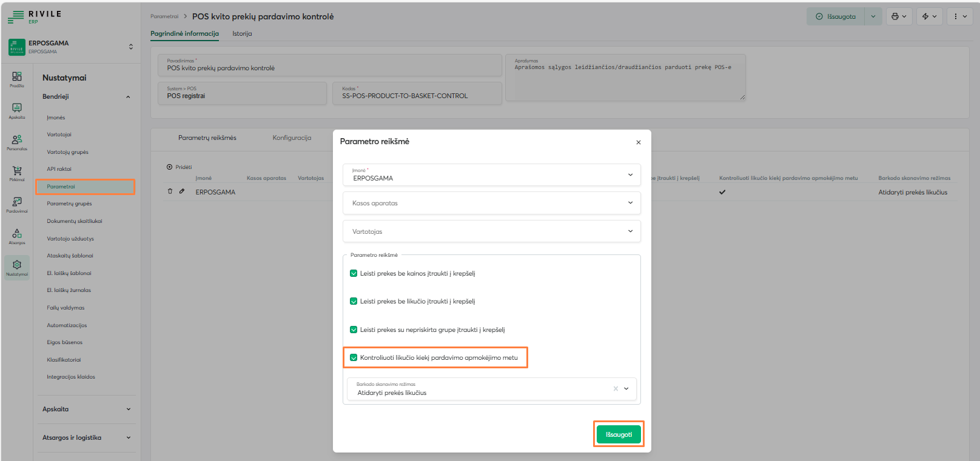This screenshot has height=461, width=980.
Task: Open Parametrų grupės in settings menu
Action: pos(69,204)
